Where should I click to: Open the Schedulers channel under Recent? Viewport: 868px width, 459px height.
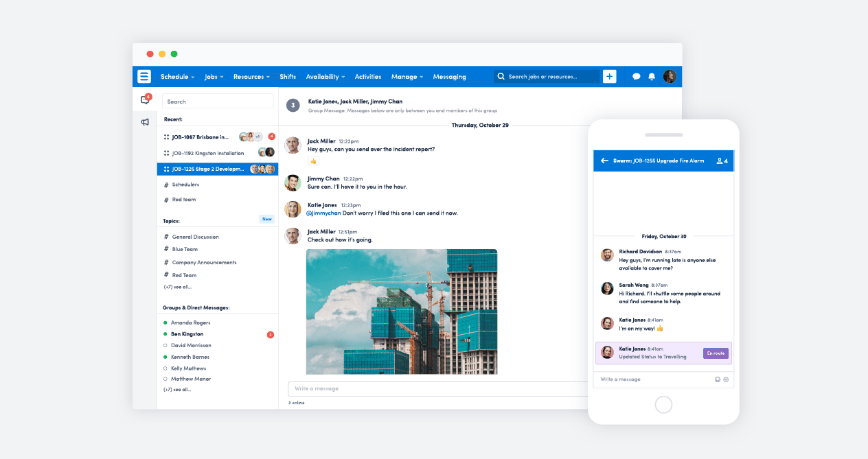click(x=181, y=185)
